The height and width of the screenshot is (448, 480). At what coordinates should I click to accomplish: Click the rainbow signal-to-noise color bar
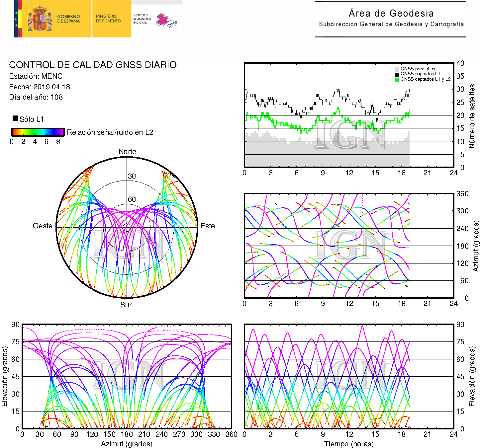click(38, 132)
